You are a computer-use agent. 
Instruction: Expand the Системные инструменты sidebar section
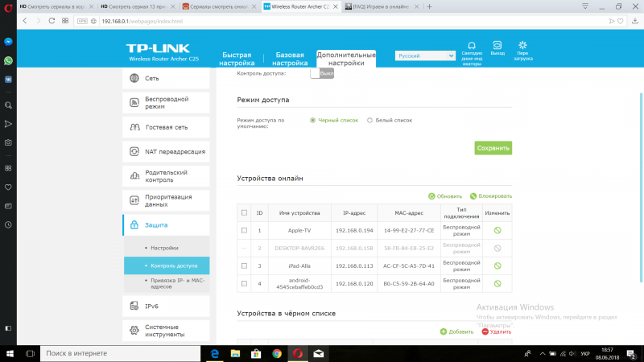165,331
